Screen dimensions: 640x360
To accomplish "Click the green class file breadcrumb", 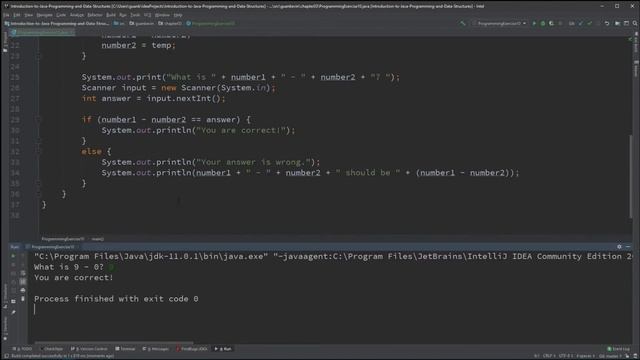I will click(211, 24).
